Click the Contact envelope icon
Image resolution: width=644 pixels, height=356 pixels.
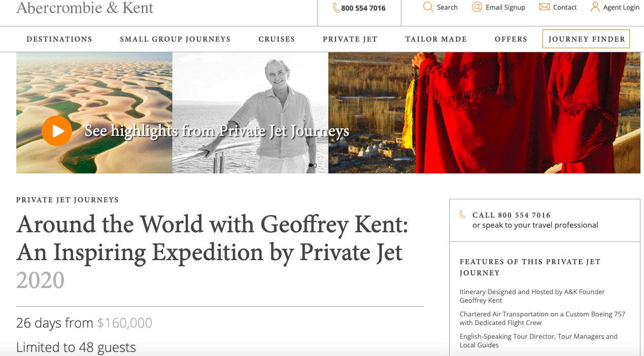(x=545, y=7)
